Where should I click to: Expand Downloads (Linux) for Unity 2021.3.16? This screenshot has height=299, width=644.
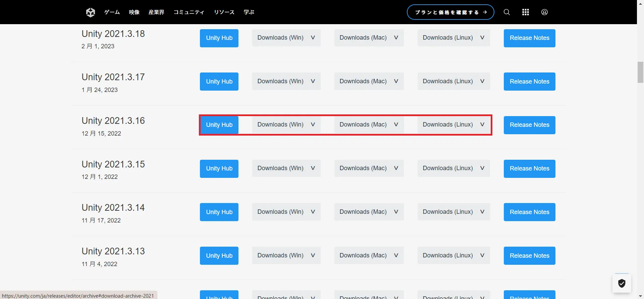point(453,124)
